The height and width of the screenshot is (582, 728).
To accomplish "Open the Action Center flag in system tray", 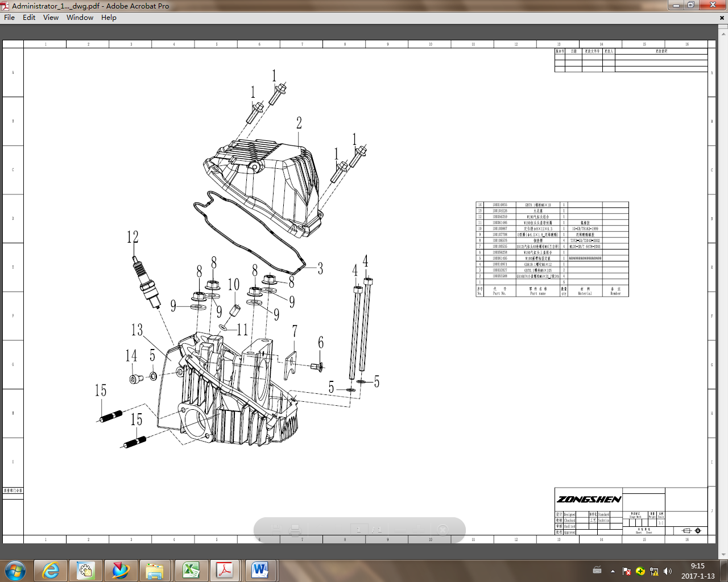I will [626, 571].
